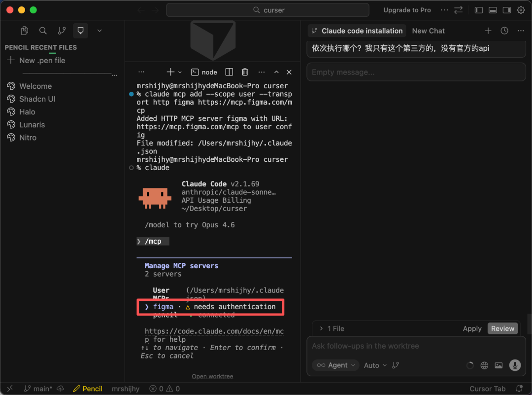
Task: Toggle the bottom panel layout icon
Action: click(493, 10)
